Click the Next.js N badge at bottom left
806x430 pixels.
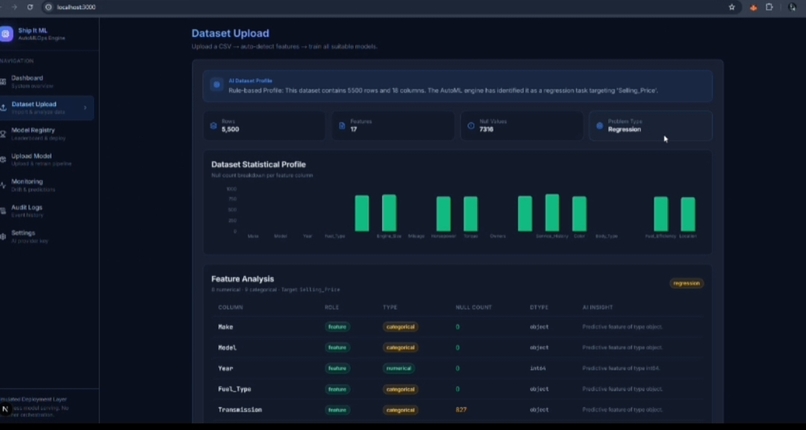(x=6, y=409)
